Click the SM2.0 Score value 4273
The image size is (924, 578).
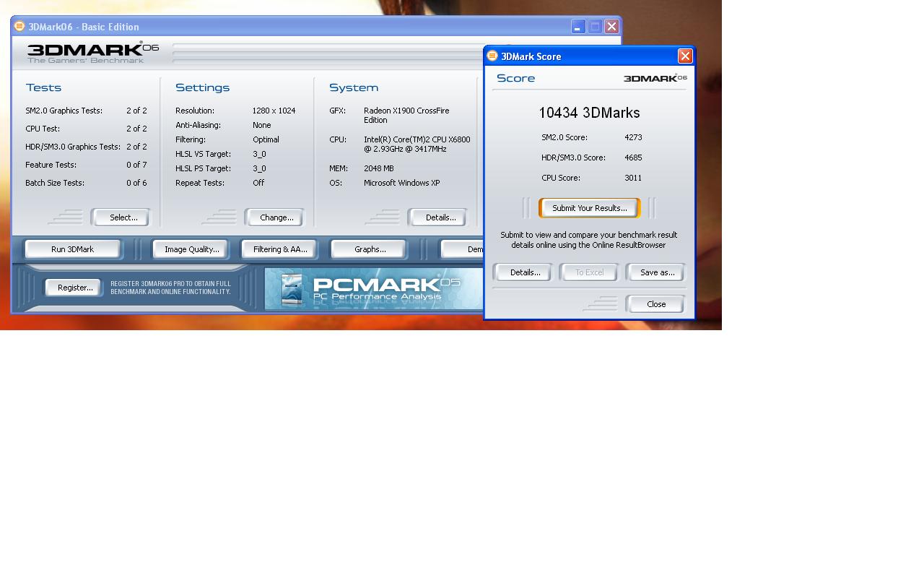(633, 137)
